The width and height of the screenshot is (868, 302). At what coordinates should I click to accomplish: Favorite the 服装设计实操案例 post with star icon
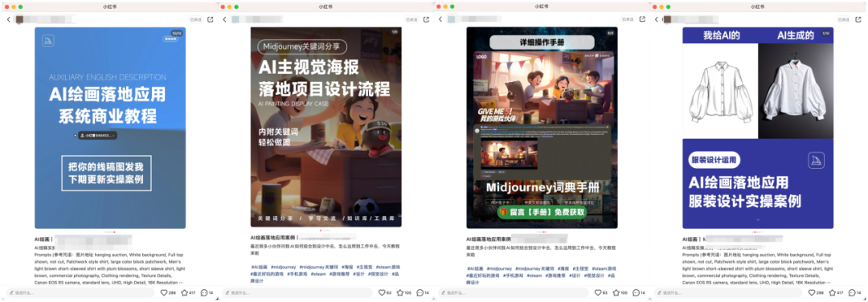tap(832, 292)
